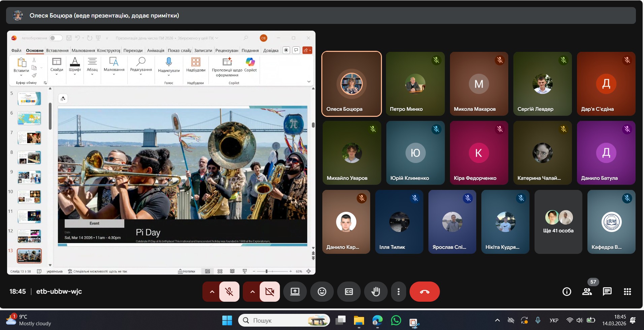Open meeting details info icon
Viewport: 644px width, 330px height.
point(567,292)
